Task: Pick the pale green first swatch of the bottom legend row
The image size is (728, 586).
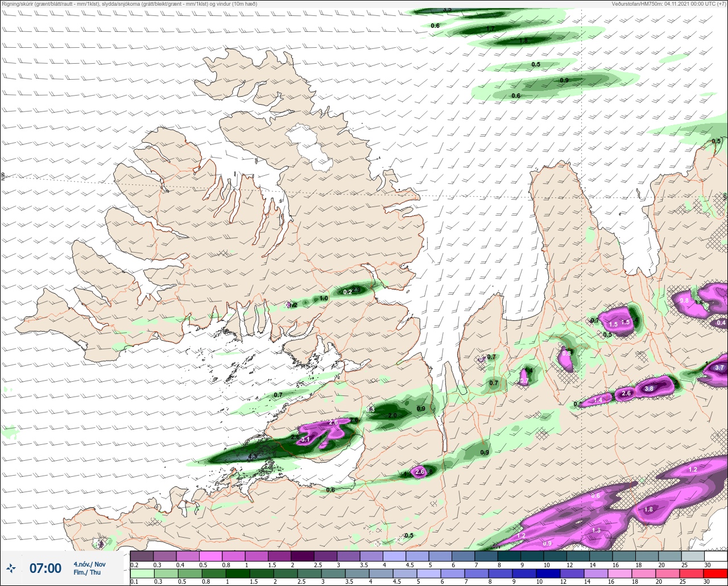Action: 142,572
